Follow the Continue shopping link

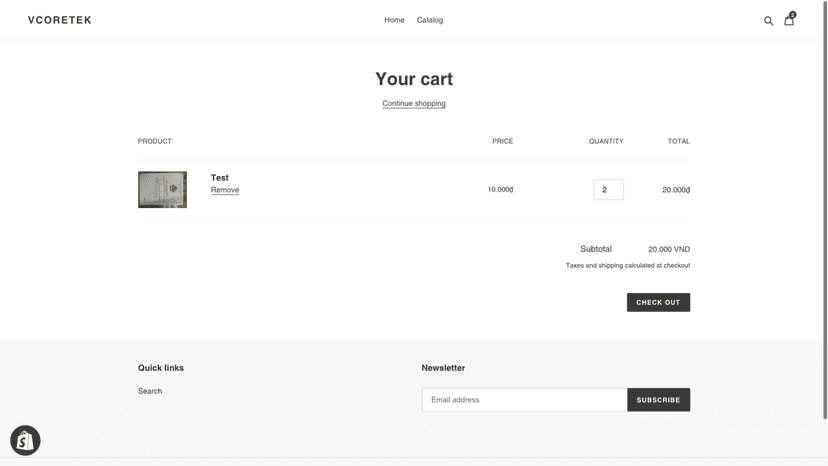pyautogui.click(x=414, y=104)
